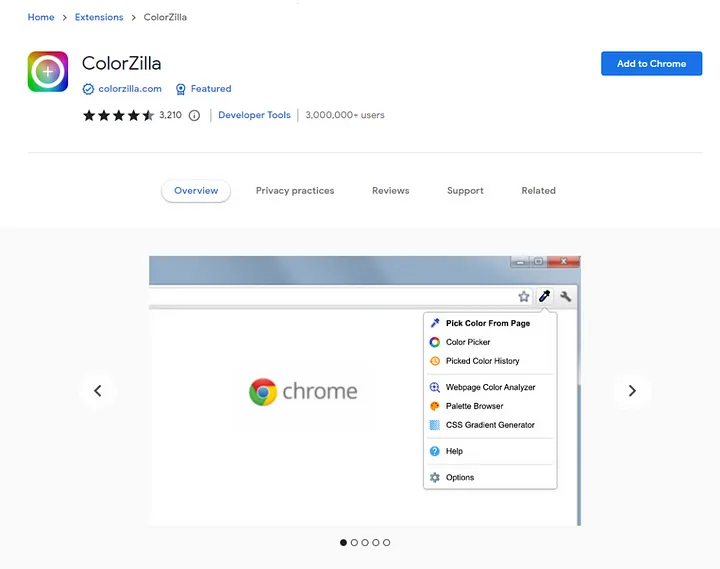Click the eyedropper icon beside Pick Color From Page
Viewport: 720px width, 569px height.
tap(434, 323)
